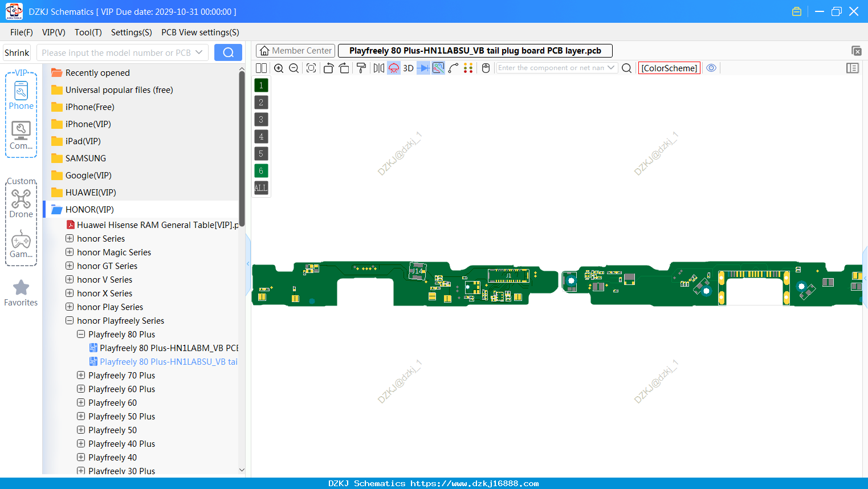Image resolution: width=868 pixels, height=489 pixels.
Task: Open Huawei Hisense RAM General Table PDF
Action: (x=152, y=225)
